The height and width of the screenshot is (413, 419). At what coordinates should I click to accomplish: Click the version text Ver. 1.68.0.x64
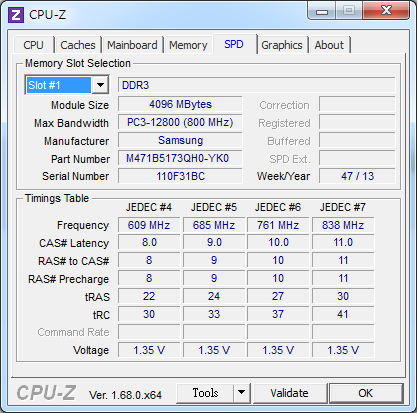pyautogui.click(x=125, y=395)
